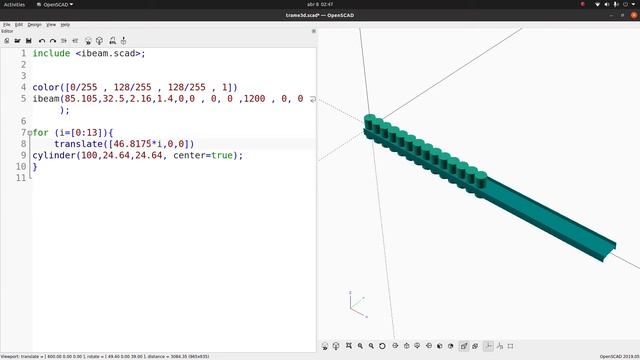The height and width of the screenshot is (360, 640).
Task: Switch to the Front view icon
Action: click(x=440, y=346)
